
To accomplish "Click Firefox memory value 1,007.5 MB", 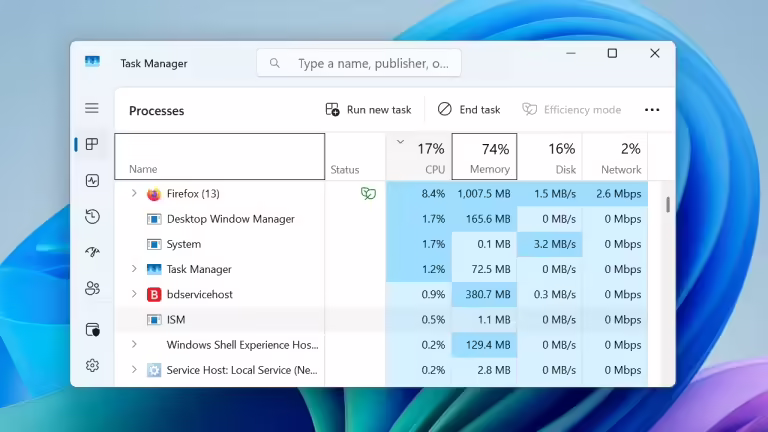I will coord(484,194).
